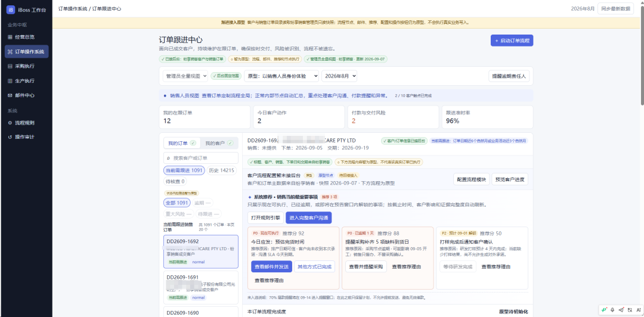Click the 今日客户动作 2 stat card
The image size is (644, 317).
[299, 117]
